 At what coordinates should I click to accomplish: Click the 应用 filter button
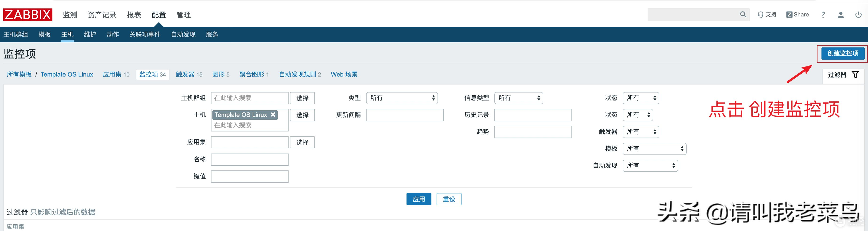point(418,199)
